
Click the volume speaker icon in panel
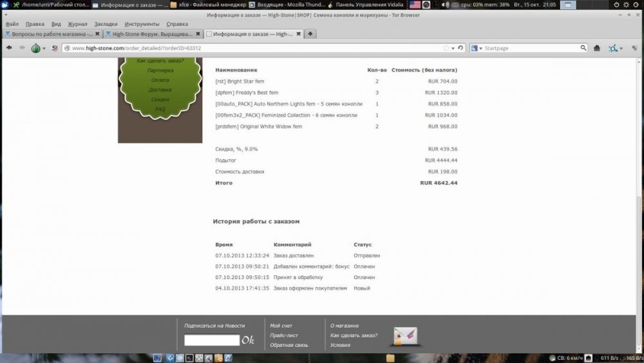445,5
